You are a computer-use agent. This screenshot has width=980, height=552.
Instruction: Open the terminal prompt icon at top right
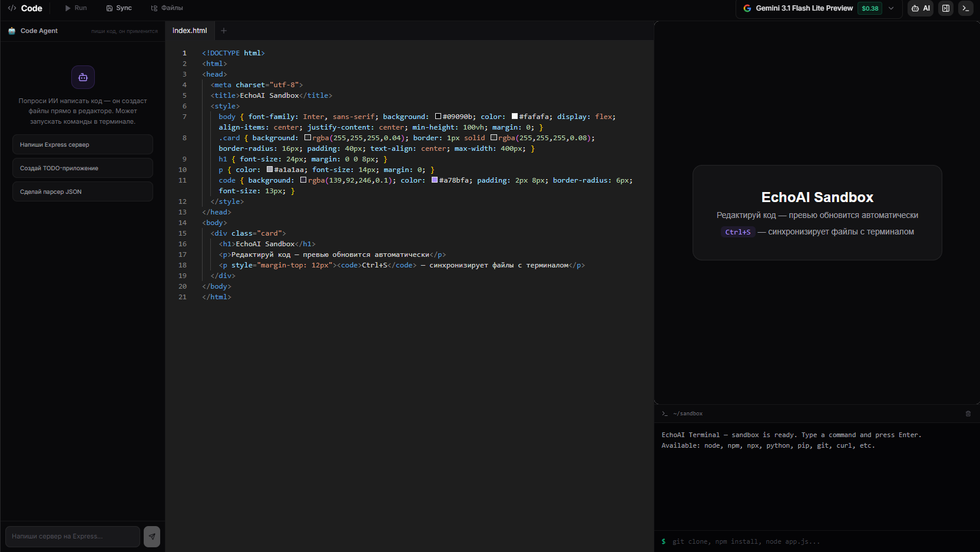pyautogui.click(x=965, y=9)
